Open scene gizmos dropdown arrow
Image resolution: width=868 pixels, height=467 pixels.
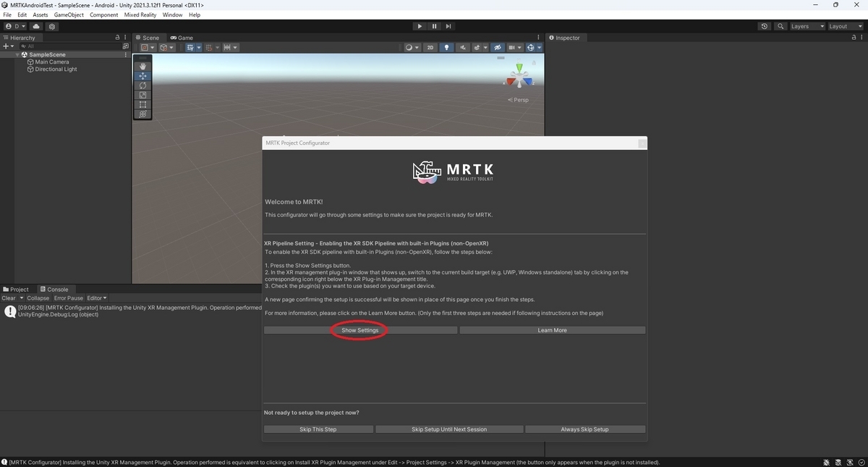click(x=539, y=47)
